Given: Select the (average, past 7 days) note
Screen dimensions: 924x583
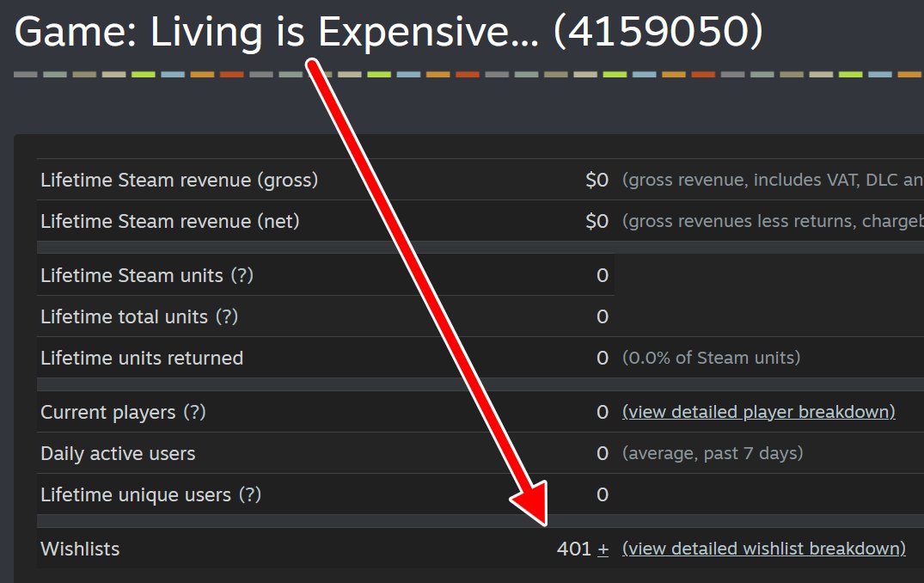Looking at the screenshot, I should pos(713,453).
